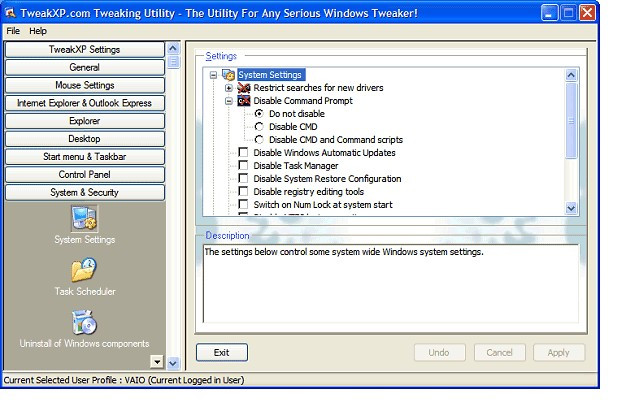Open Uninstall of Windows components icon
The height and width of the screenshot is (415, 619).
[84, 322]
